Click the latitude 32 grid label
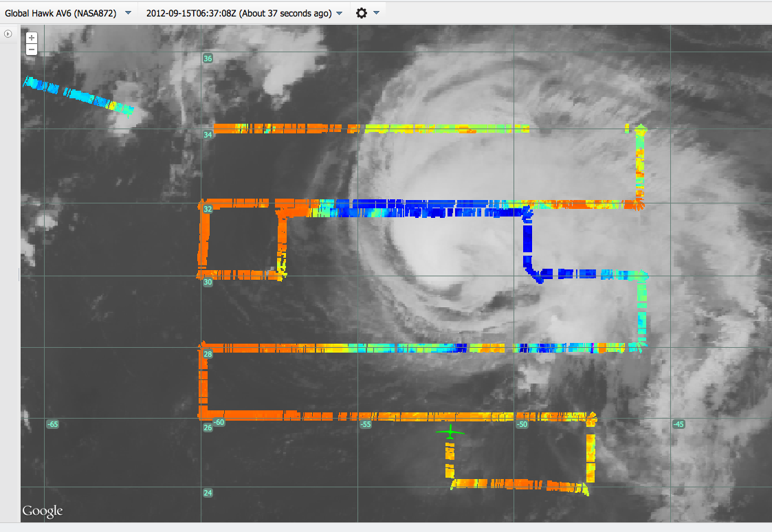 pyautogui.click(x=208, y=209)
